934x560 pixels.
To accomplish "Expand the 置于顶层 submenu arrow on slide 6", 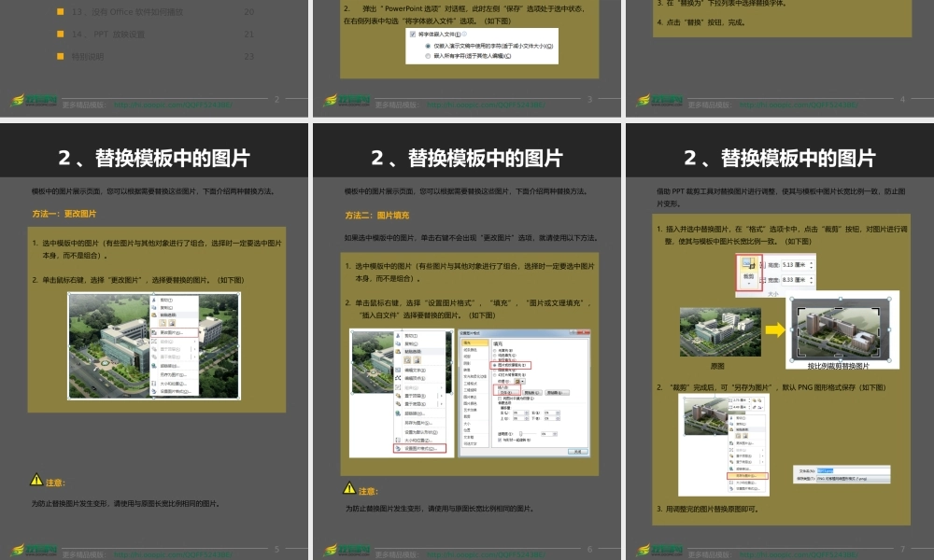I will coord(442,396).
